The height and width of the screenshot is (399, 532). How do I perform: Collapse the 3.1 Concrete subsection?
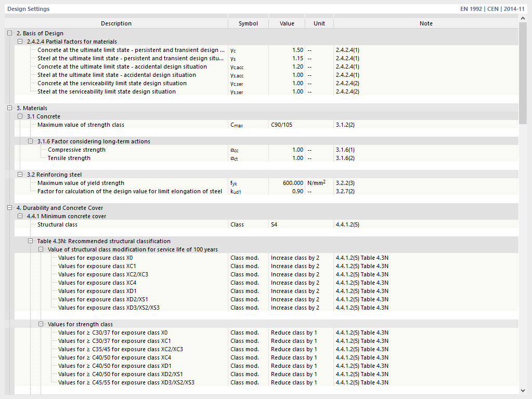point(20,116)
